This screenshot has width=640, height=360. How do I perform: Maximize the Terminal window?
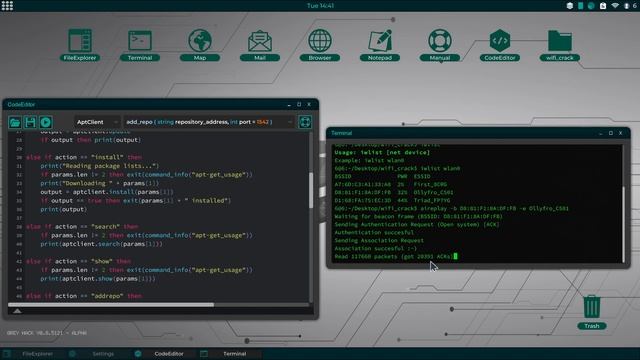pos(611,133)
